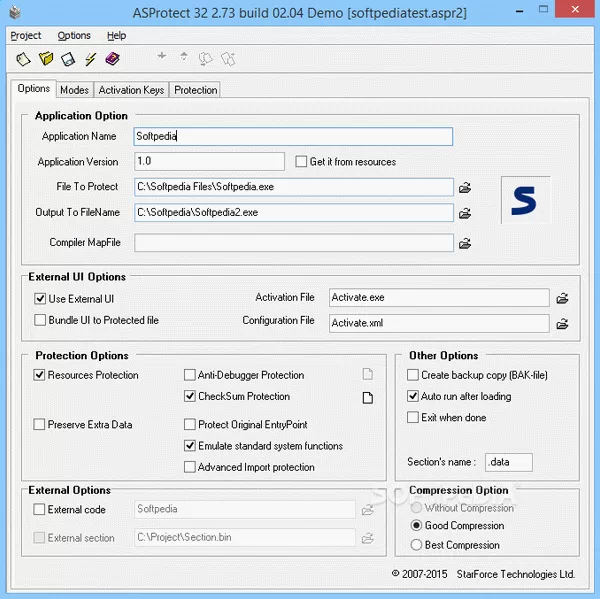Browse for Activation File
Viewport: 600px width, 599px height.
click(562, 298)
